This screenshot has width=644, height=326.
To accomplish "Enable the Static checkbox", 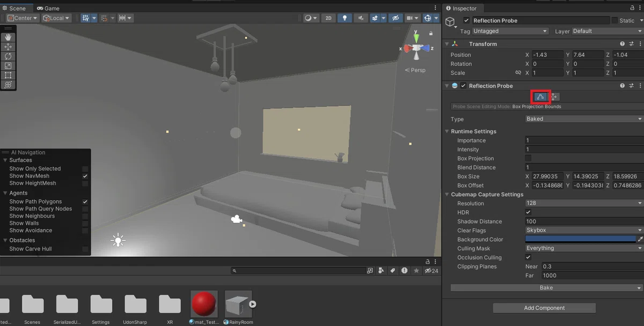I will [x=614, y=20].
